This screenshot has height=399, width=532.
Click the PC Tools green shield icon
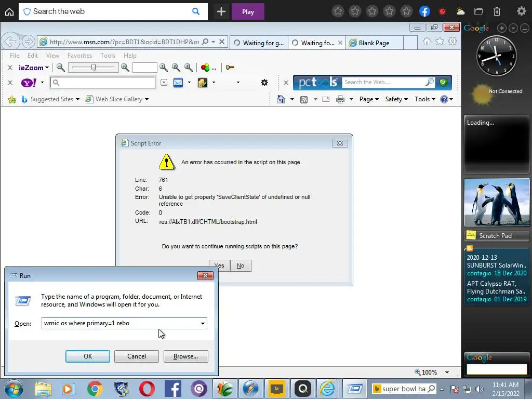coord(444,82)
